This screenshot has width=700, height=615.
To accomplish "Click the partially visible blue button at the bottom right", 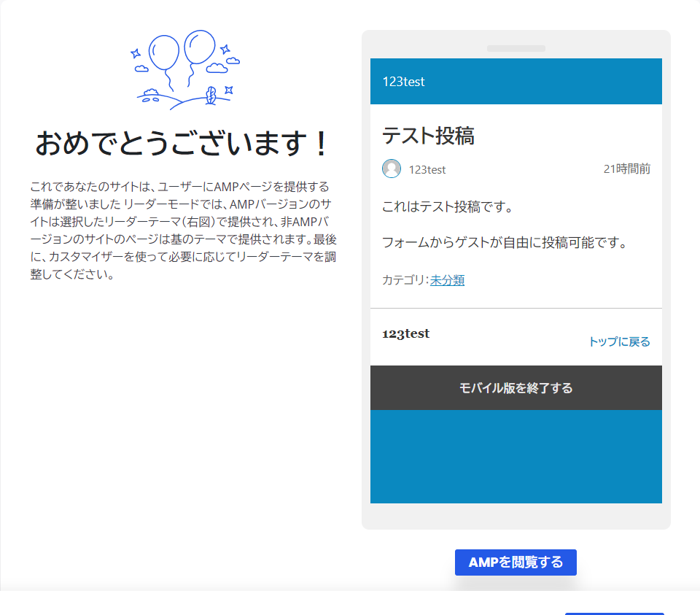I will coord(614,614).
